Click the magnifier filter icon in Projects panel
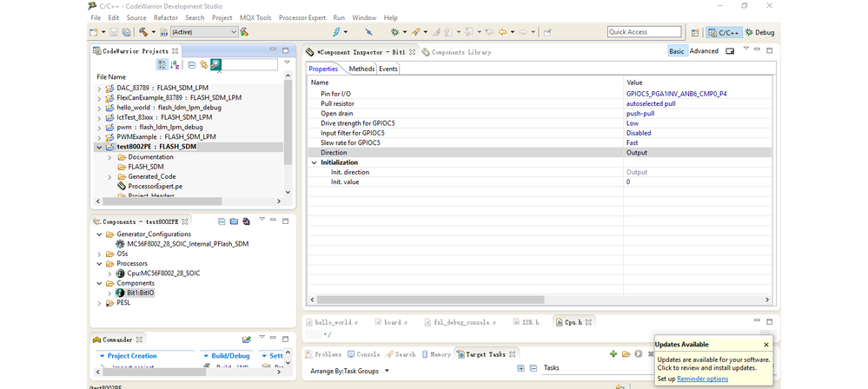 pos(215,65)
